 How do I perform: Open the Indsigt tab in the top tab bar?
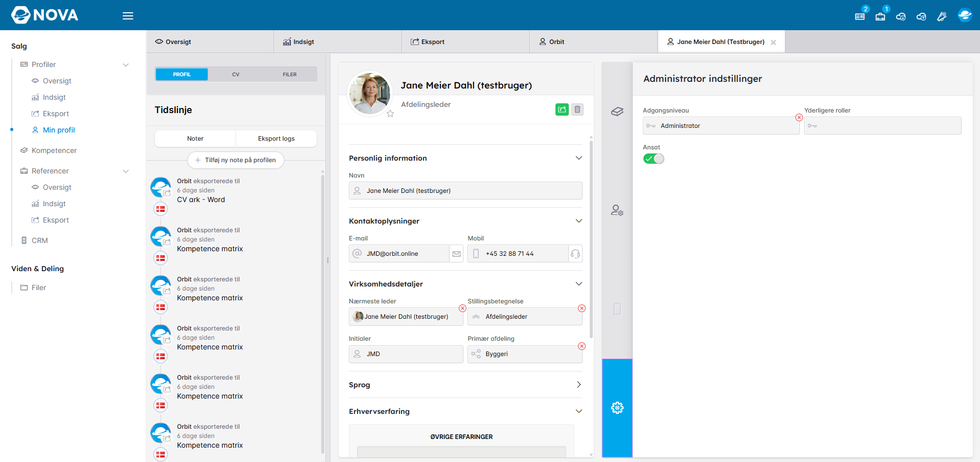coord(338,42)
